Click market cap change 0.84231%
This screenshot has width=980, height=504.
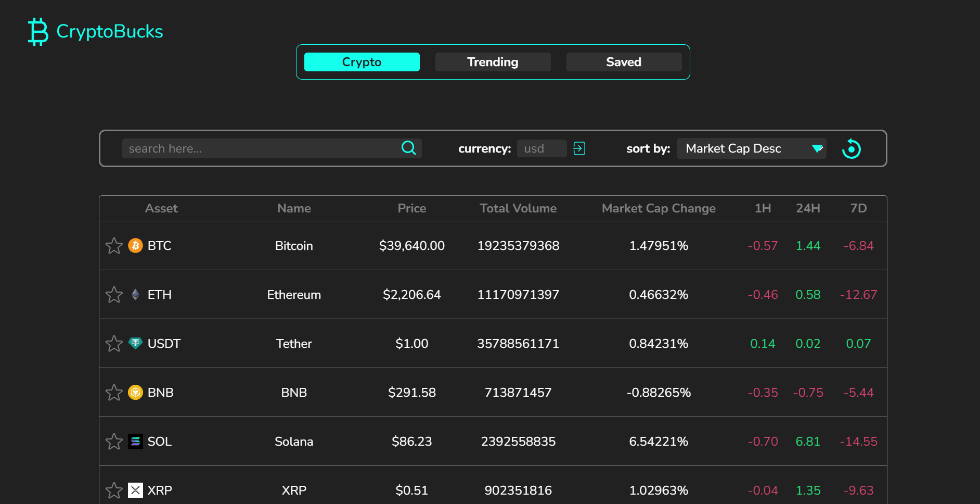pos(659,344)
